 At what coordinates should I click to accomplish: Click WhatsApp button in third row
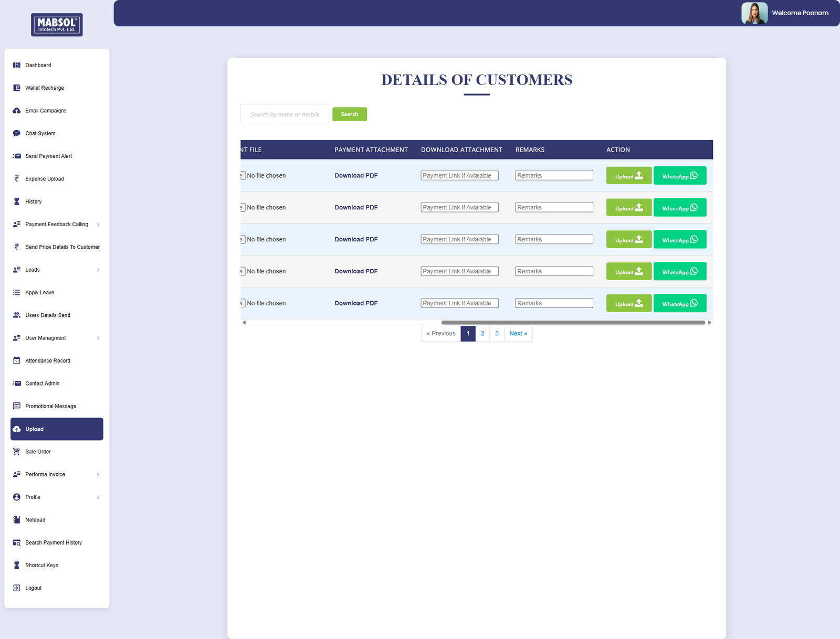click(679, 240)
